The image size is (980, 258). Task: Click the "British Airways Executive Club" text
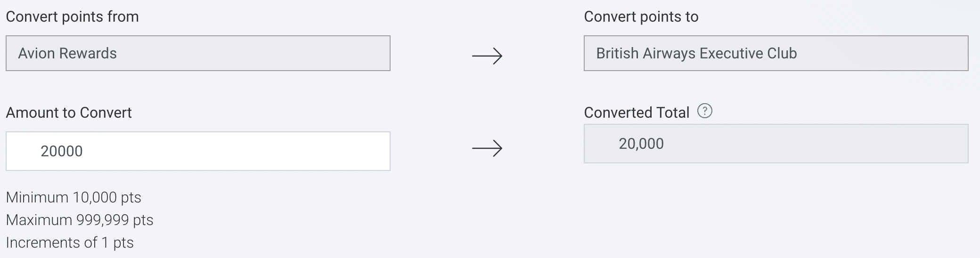pos(696,53)
